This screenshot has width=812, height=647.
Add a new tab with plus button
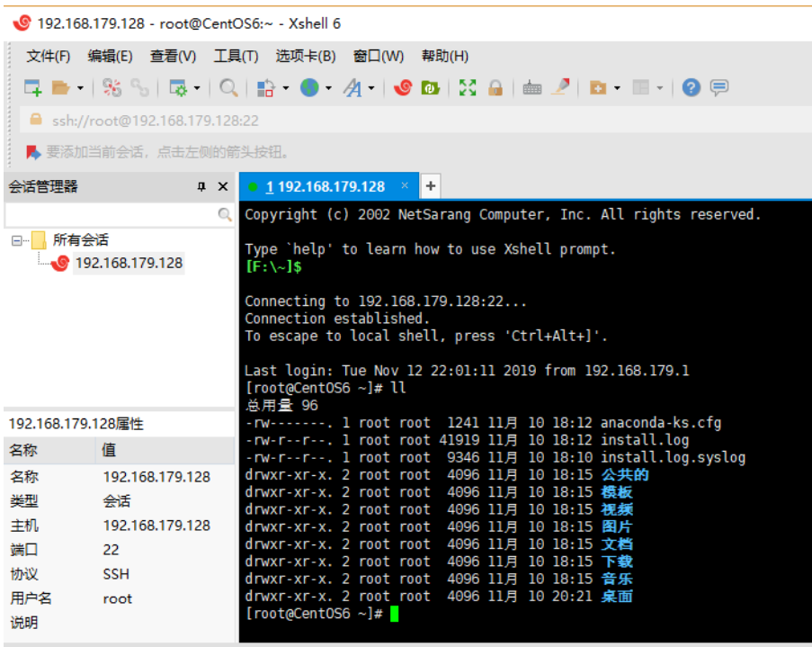tap(431, 186)
